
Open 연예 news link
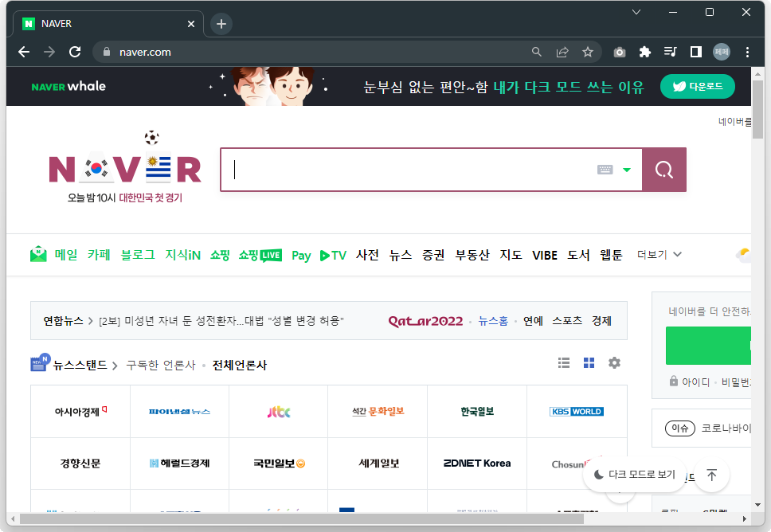click(533, 321)
